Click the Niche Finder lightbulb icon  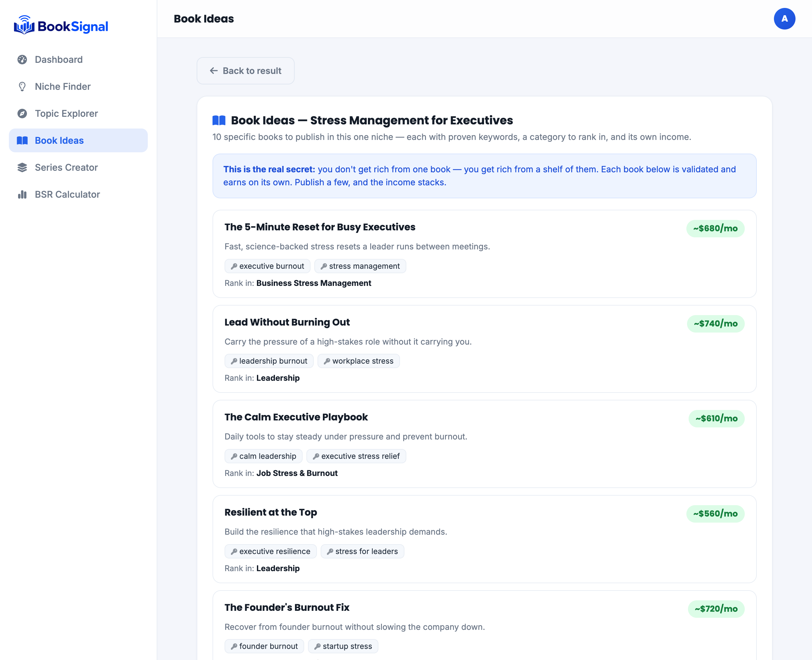pos(23,87)
